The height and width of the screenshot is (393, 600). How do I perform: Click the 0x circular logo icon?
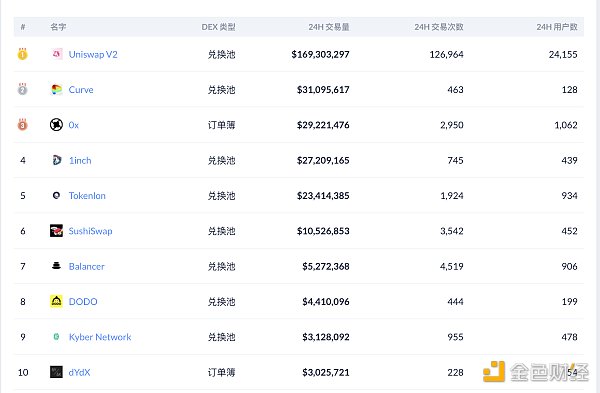(56, 125)
